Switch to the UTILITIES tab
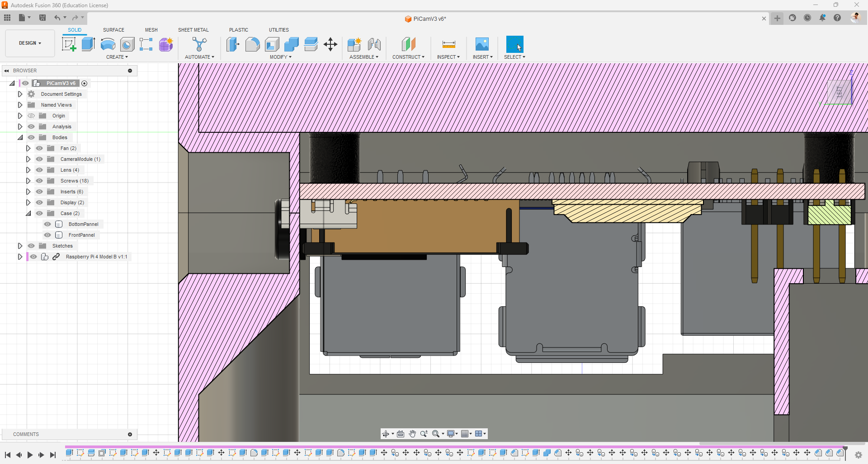The width and height of the screenshot is (868, 464). click(x=279, y=30)
